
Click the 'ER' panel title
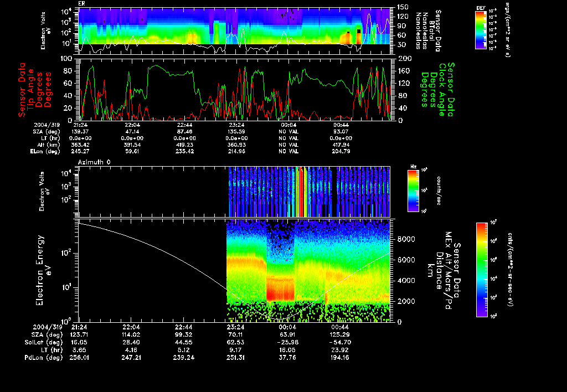[x=81, y=4]
